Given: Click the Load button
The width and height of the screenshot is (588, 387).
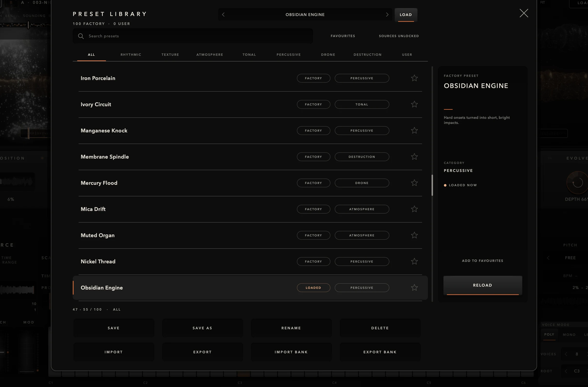Looking at the screenshot, I should click(x=406, y=15).
